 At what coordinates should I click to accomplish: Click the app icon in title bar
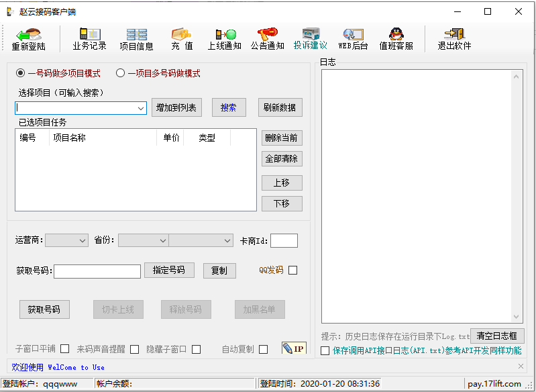(x=11, y=12)
